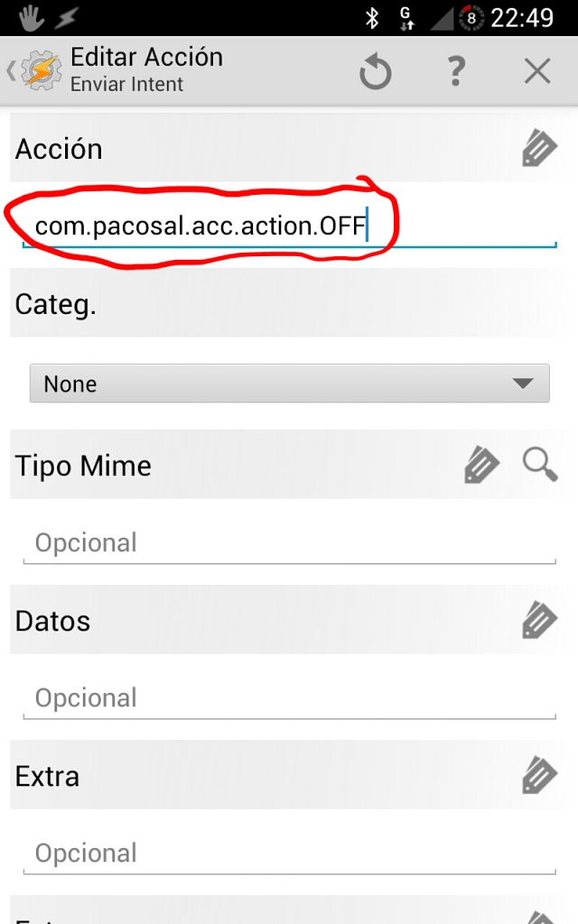
Task: Tap the tag icon beside Tipo Mime
Action: pos(481,466)
